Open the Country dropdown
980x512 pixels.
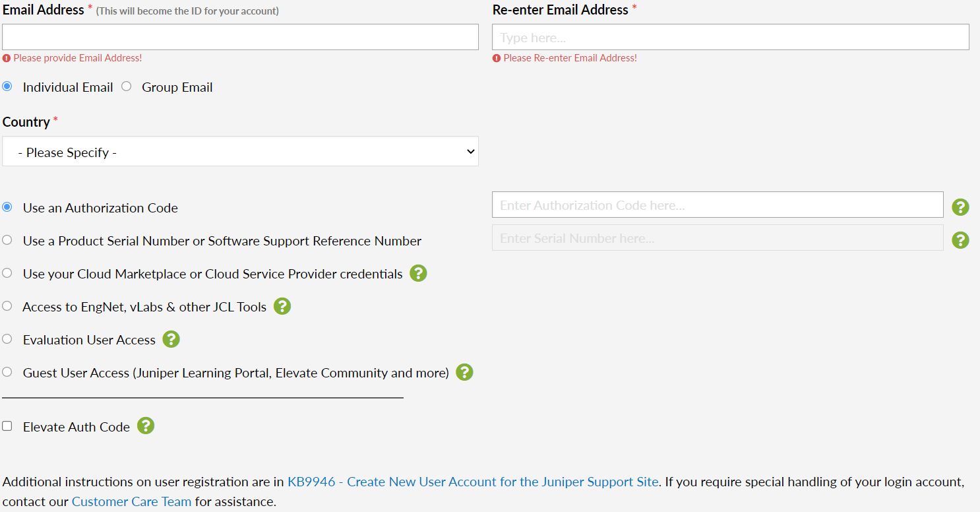coord(240,151)
